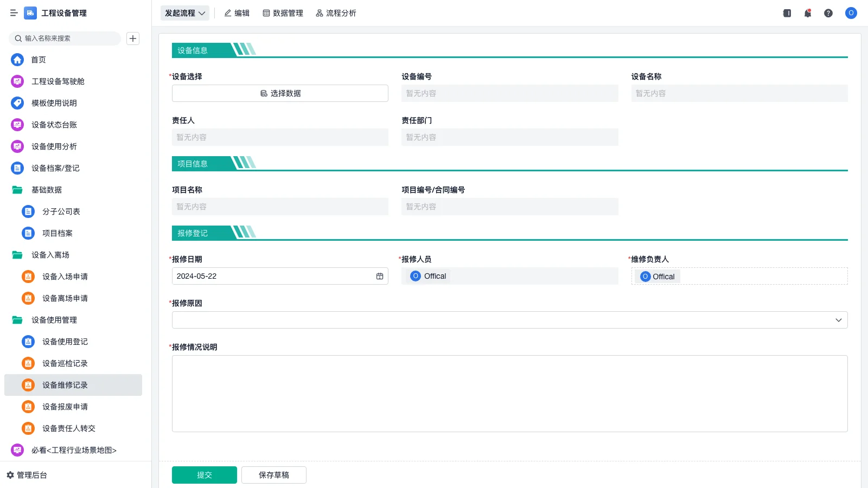Open 设备巡检记录 icon
This screenshot has width=868, height=488.
click(28, 363)
